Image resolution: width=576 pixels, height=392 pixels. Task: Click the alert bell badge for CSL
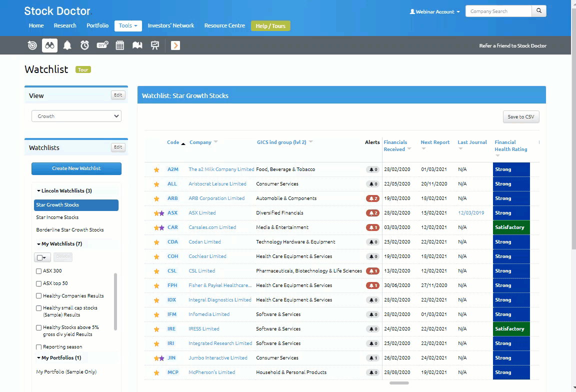click(x=372, y=271)
